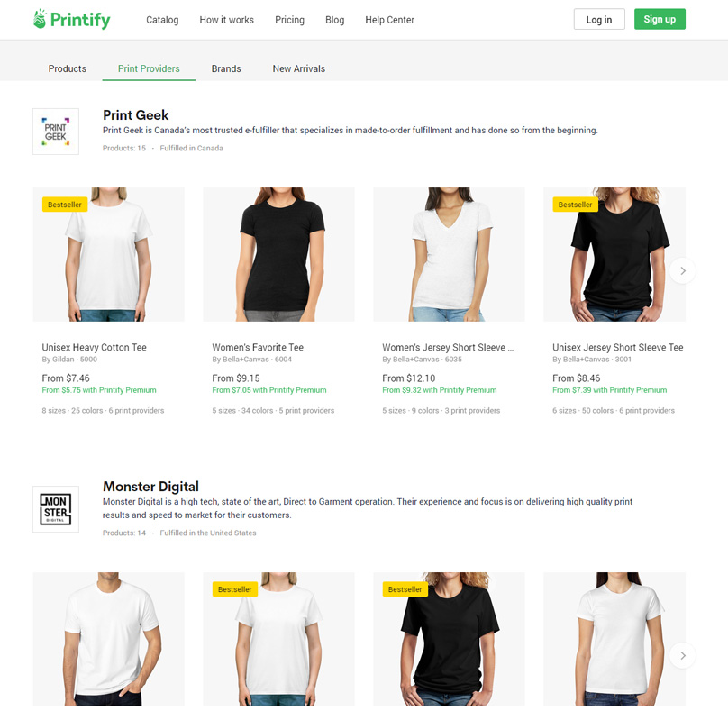Viewport: 728px width, 720px height.
Task: Click the Monster Digital provider heading
Action: point(150,487)
